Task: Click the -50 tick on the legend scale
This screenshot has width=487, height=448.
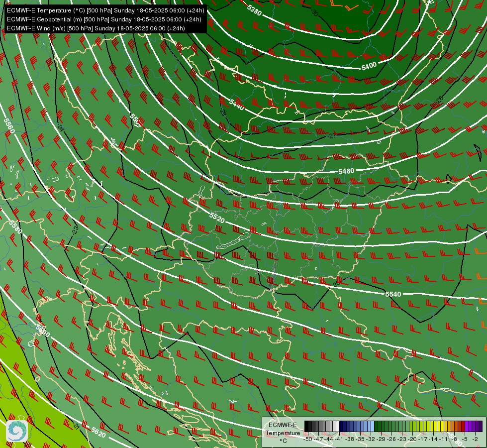Action: [x=308, y=439]
